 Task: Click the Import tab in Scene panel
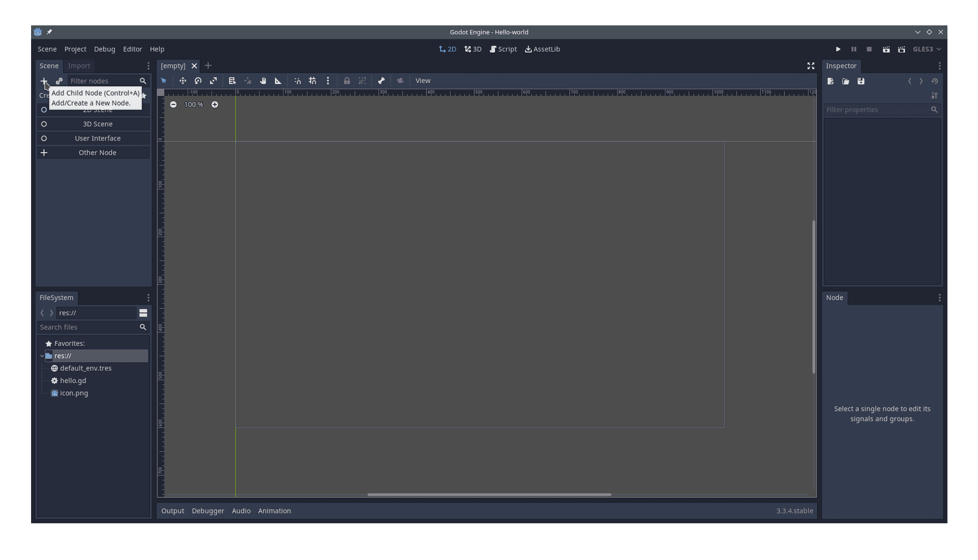click(78, 65)
